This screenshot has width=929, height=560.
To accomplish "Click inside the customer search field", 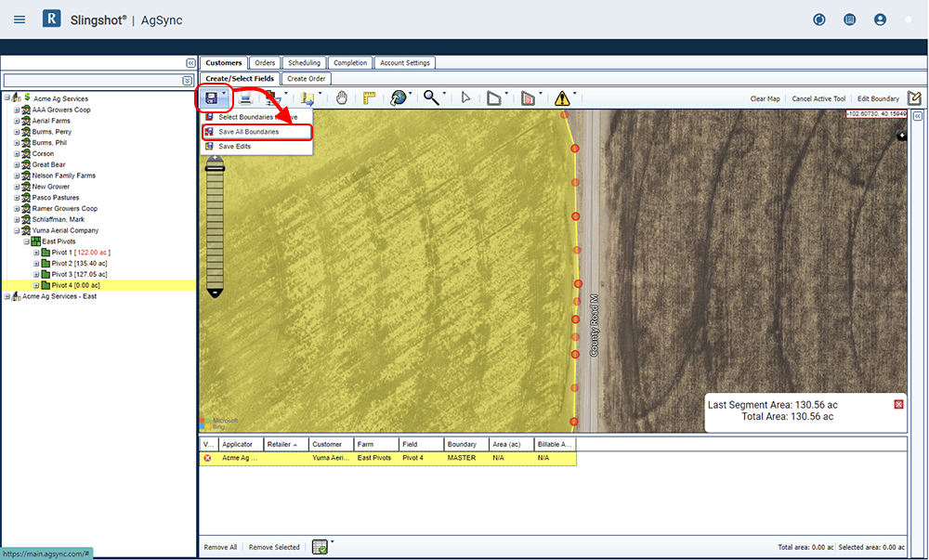I will (x=93, y=81).
